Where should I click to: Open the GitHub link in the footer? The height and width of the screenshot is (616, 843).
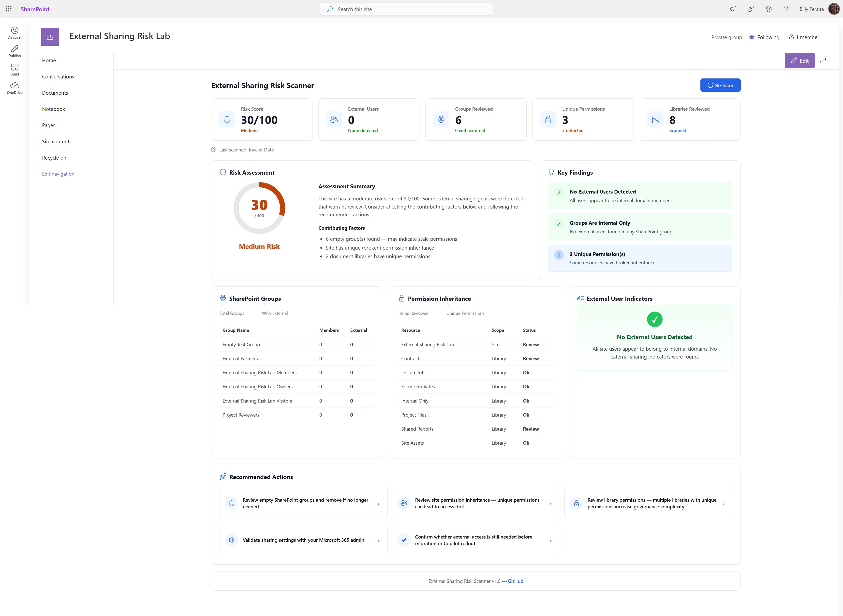click(516, 581)
